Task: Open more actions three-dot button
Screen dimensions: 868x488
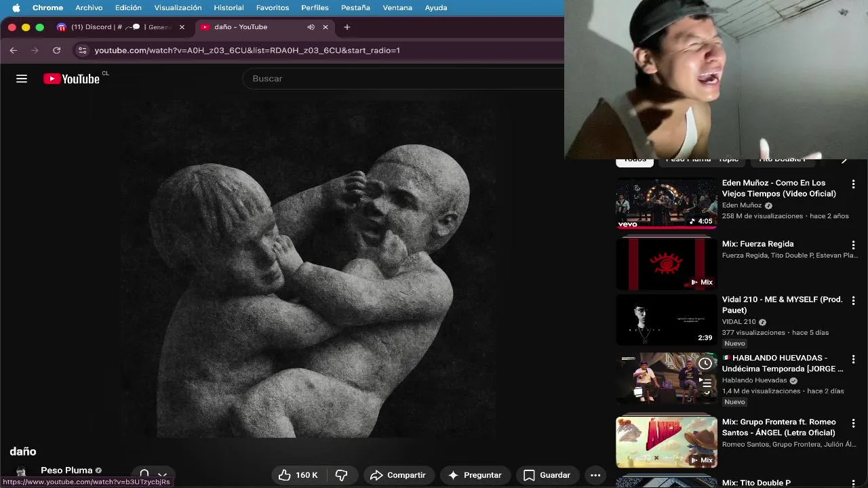Action: point(595,475)
